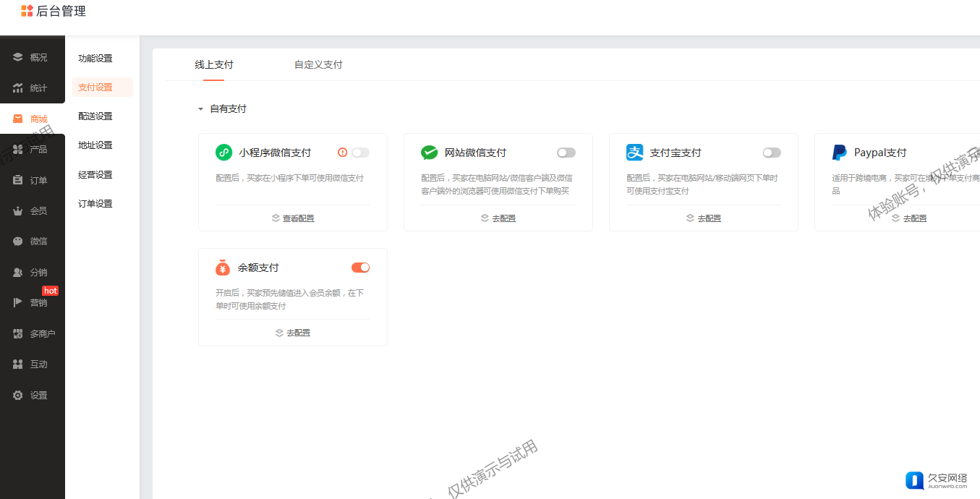Enable the 小程序微信支付 toggle switch
The height and width of the screenshot is (499, 980).
[360, 153]
